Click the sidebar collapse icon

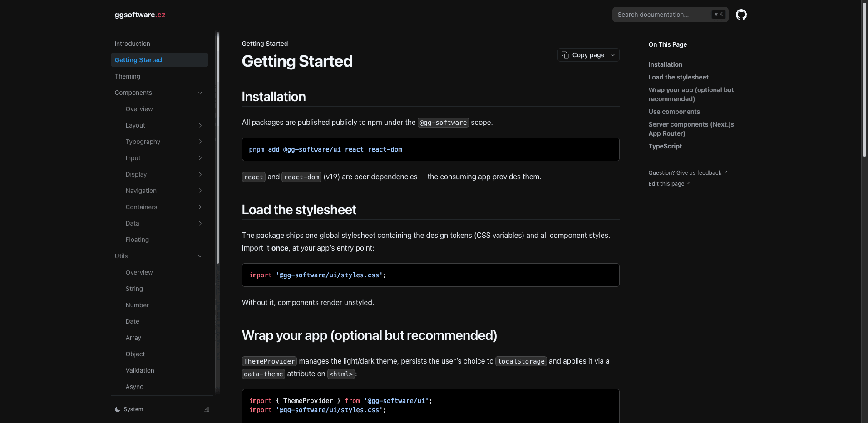click(x=207, y=409)
